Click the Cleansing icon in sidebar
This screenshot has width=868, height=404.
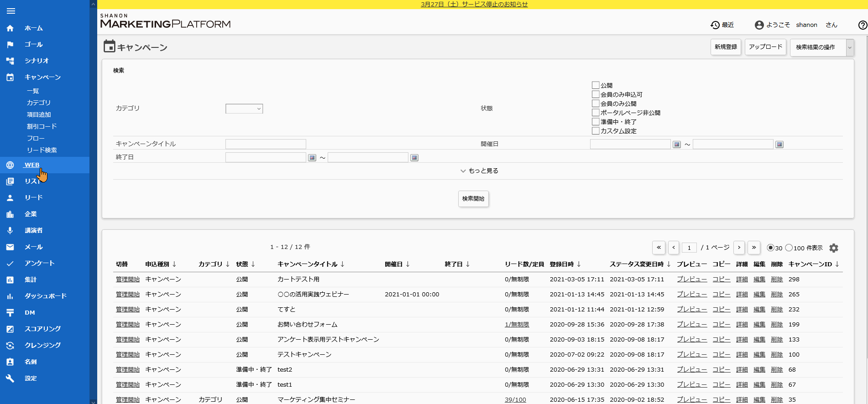click(x=10, y=346)
